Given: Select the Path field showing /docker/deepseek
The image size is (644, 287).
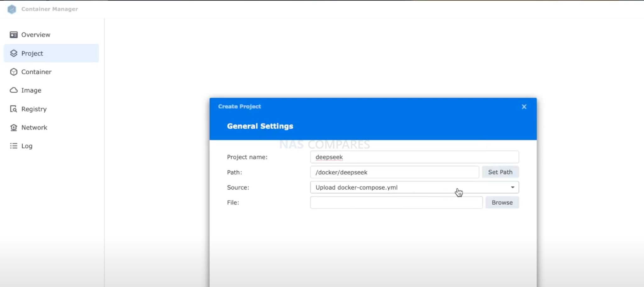Looking at the screenshot, I should 395,172.
